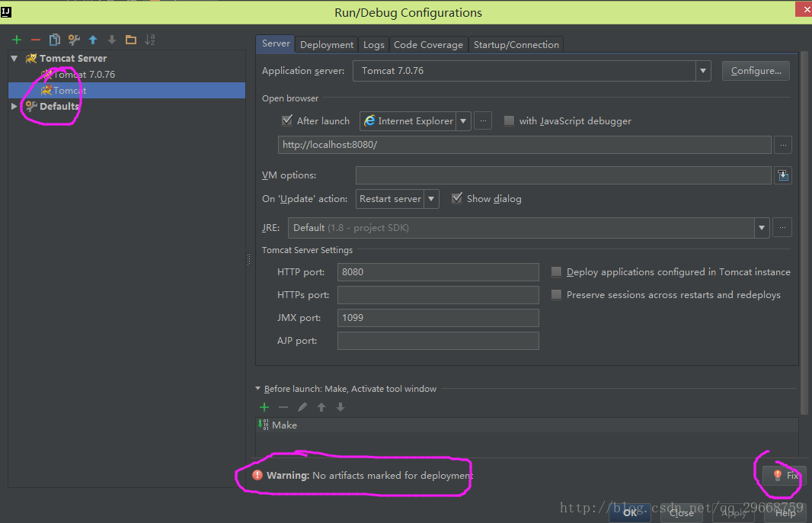Move configuration up in the list

click(93, 40)
